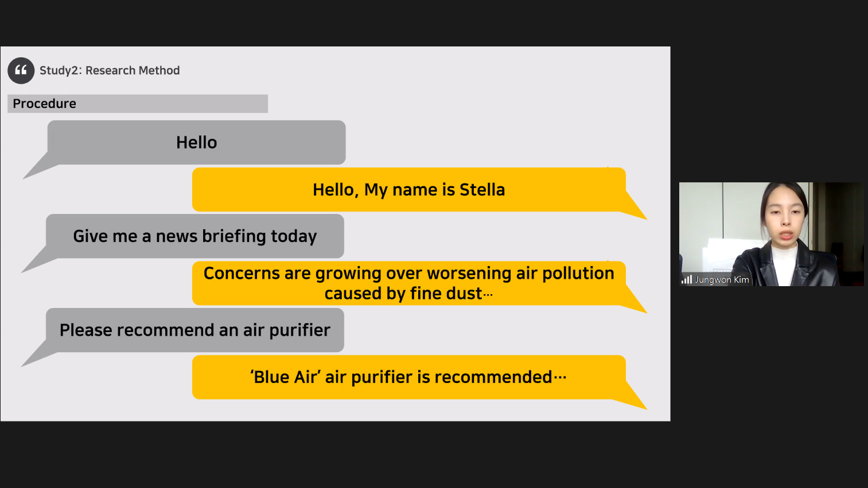Click the ellipsis after "fine dust"
The height and width of the screenshot is (488, 868).
[x=488, y=295]
